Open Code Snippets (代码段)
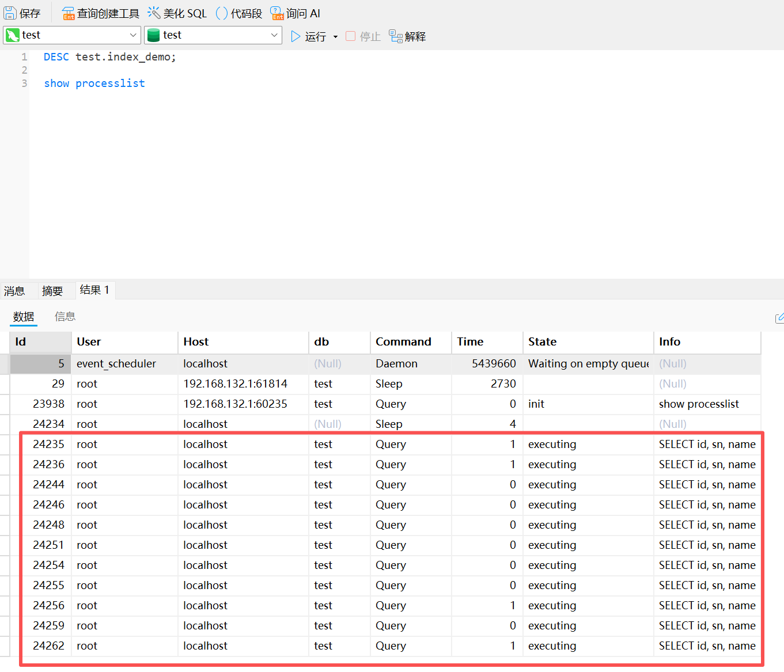The width and height of the screenshot is (784, 672). click(239, 13)
